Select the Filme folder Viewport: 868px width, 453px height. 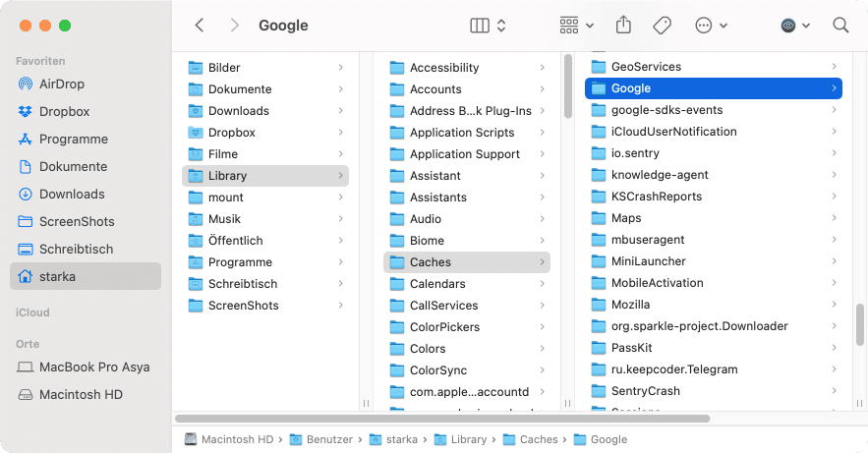coord(265,154)
